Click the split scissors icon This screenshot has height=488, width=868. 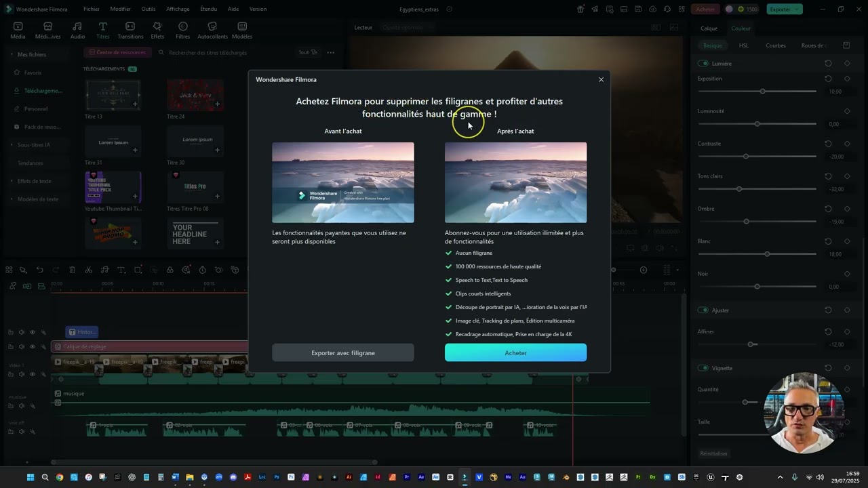88,270
